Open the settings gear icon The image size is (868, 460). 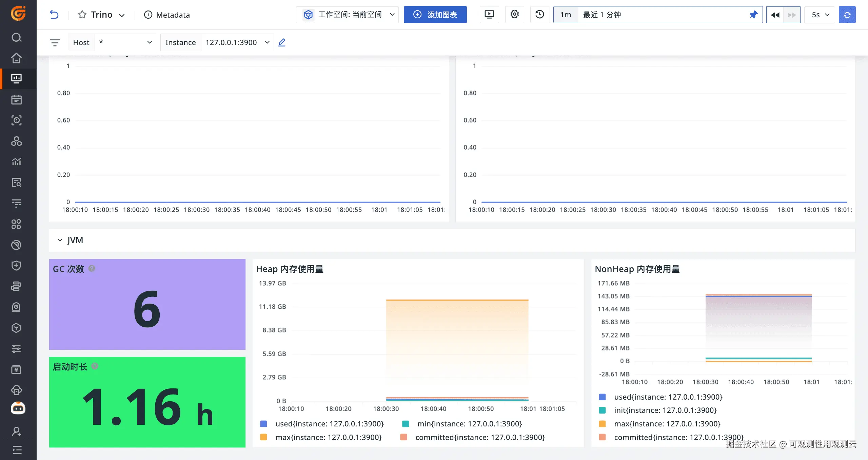click(514, 15)
